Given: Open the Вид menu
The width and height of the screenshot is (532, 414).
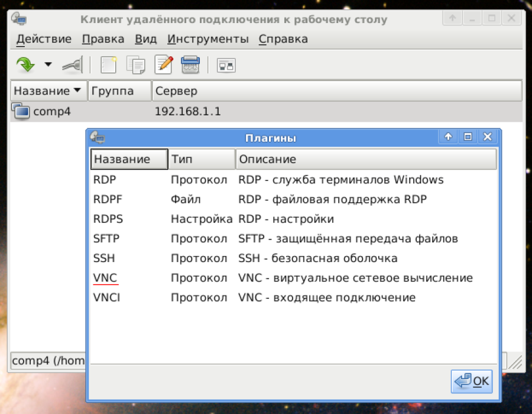Looking at the screenshot, I should (x=146, y=39).
